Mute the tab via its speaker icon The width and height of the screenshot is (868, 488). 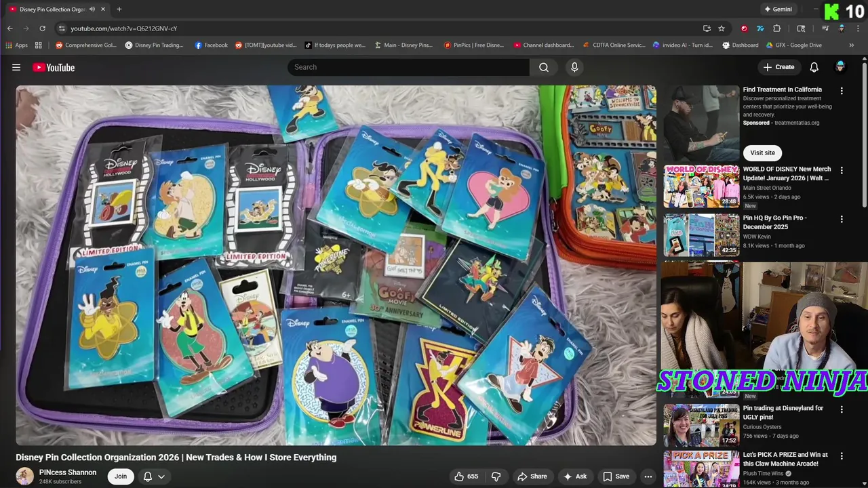(x=92, y=9)
